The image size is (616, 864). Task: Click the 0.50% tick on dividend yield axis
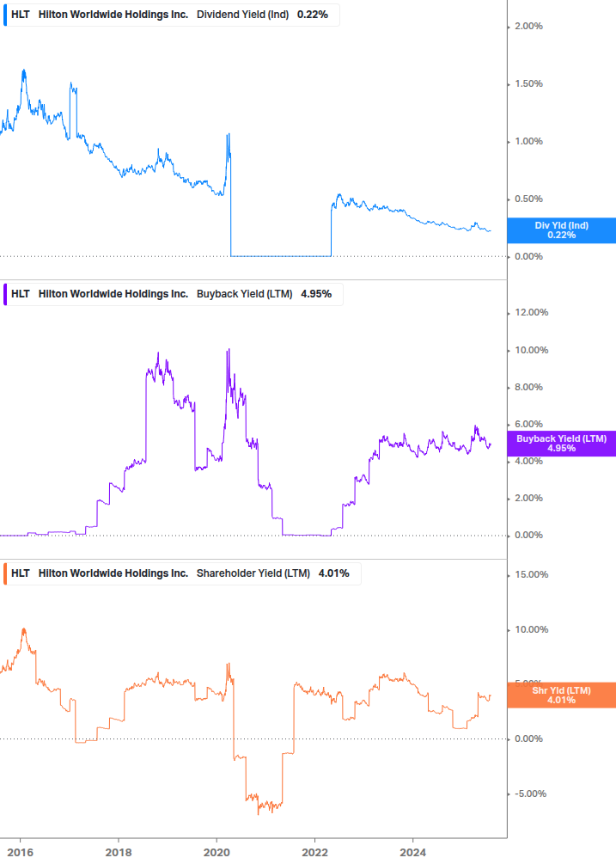click(x=528, y=199)
